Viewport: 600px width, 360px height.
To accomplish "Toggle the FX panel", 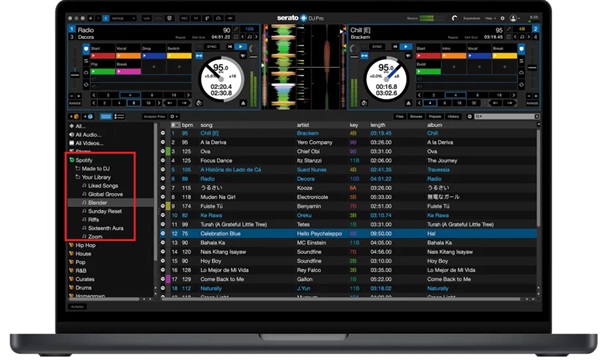I will pos(196,18).
